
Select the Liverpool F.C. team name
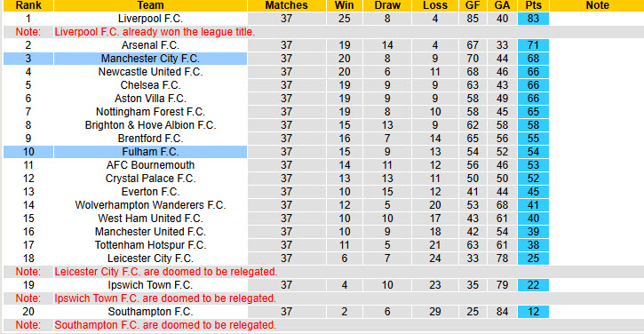150,19
